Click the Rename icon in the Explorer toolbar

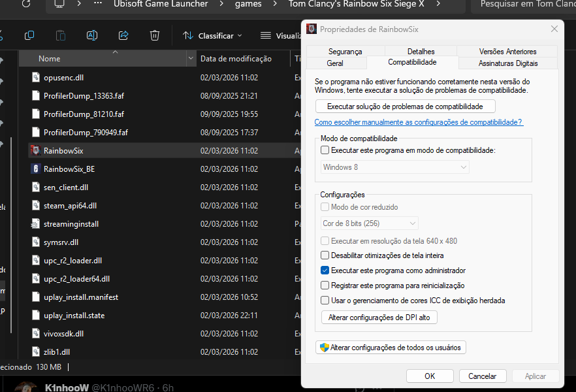[92, 36]
